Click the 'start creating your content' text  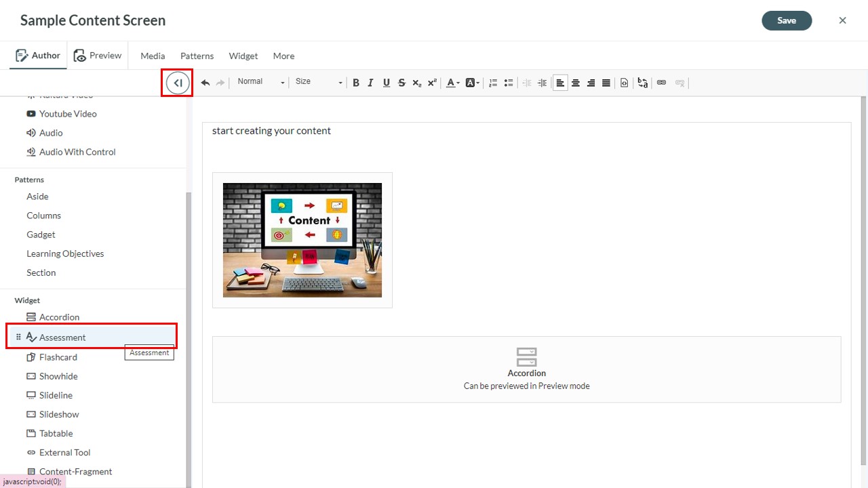coord(271,131)
